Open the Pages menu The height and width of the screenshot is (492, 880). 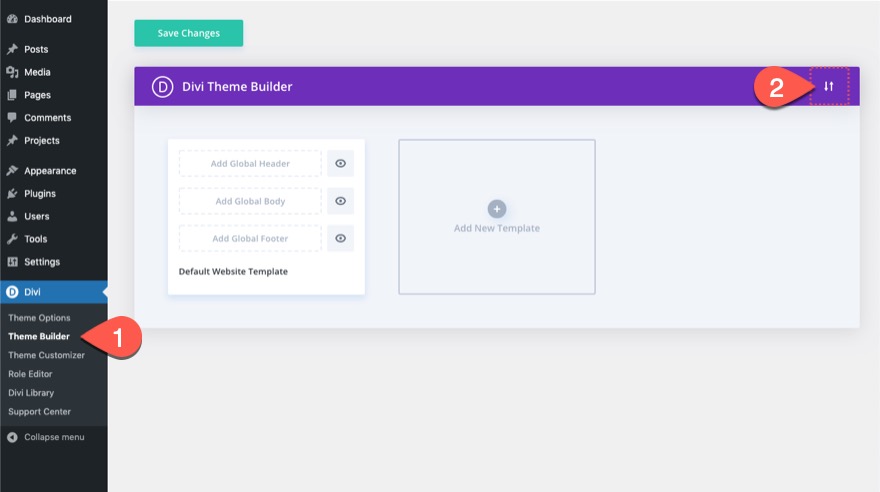54,95
